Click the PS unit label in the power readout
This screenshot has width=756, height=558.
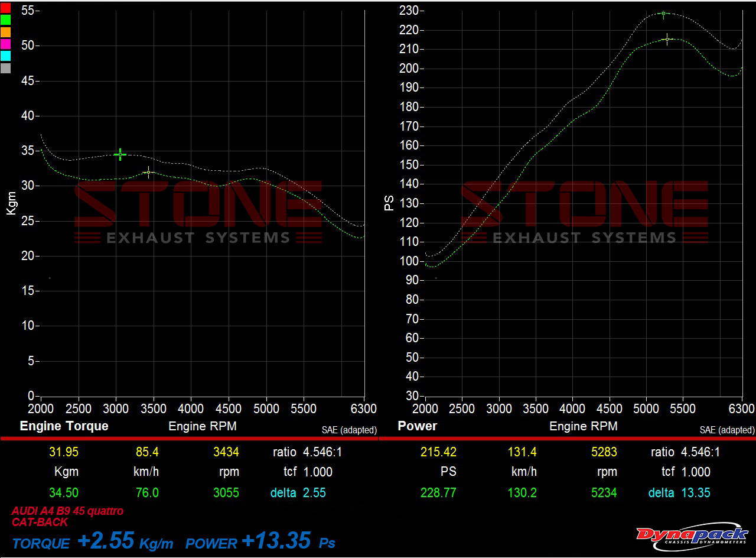(x=448, y=472)
